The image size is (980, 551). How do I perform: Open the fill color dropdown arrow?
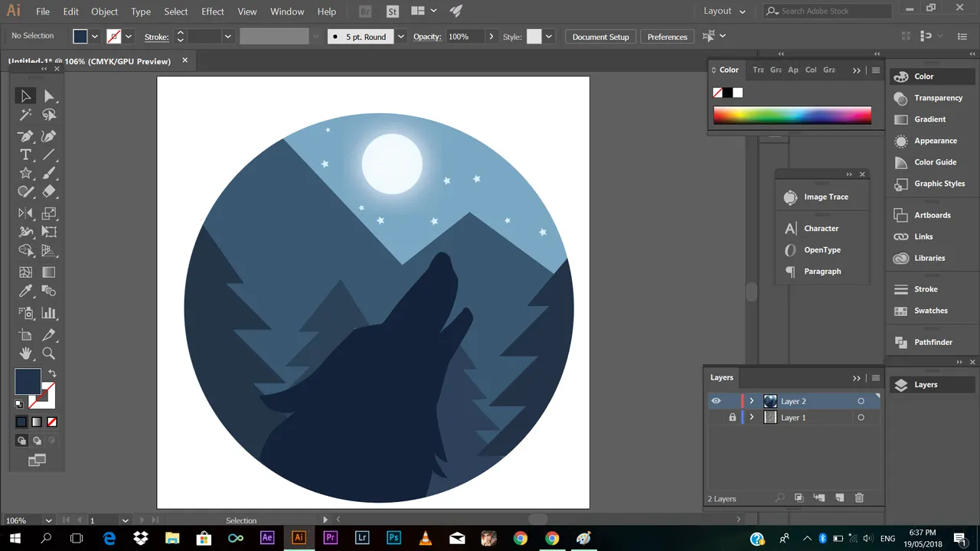(95, 37)
